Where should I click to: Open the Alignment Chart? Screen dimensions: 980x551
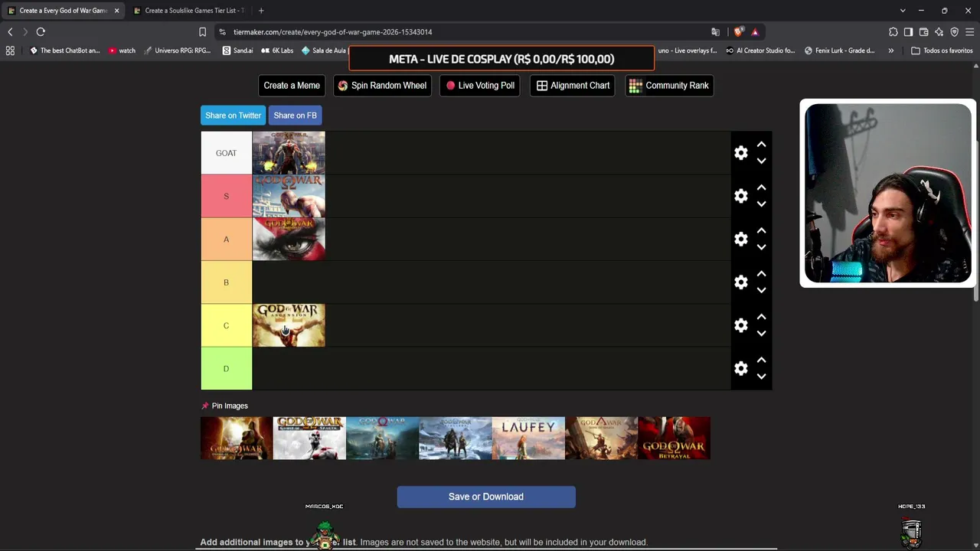[x=573, y=86]
